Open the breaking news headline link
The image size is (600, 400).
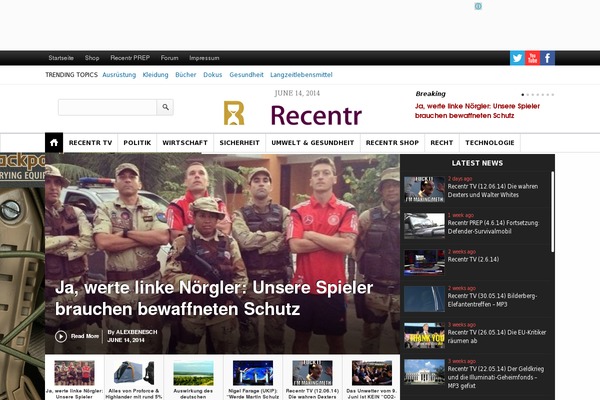pos(477,111)
